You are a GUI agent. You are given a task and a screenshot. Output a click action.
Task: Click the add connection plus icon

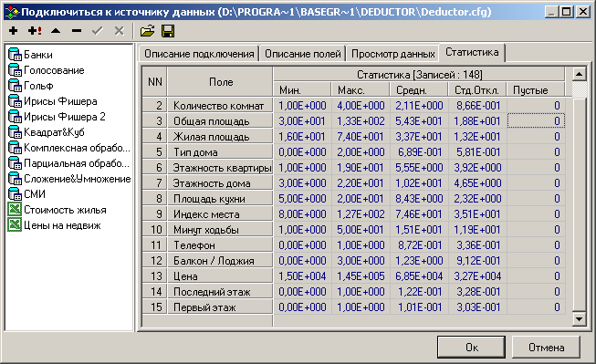tap(14, 31)
